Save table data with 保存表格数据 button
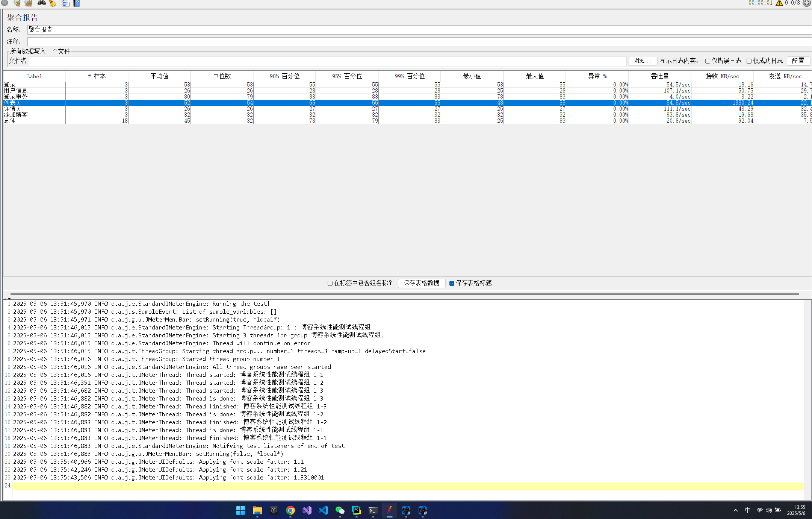812x519 pixels. [x=421, y=283]
